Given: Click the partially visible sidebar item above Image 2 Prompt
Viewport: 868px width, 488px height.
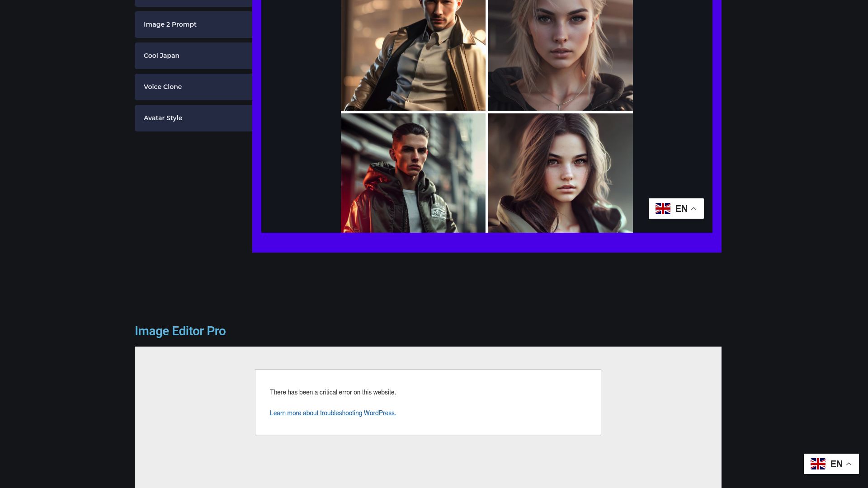Looking at the screenshot, I should (194, 2).
